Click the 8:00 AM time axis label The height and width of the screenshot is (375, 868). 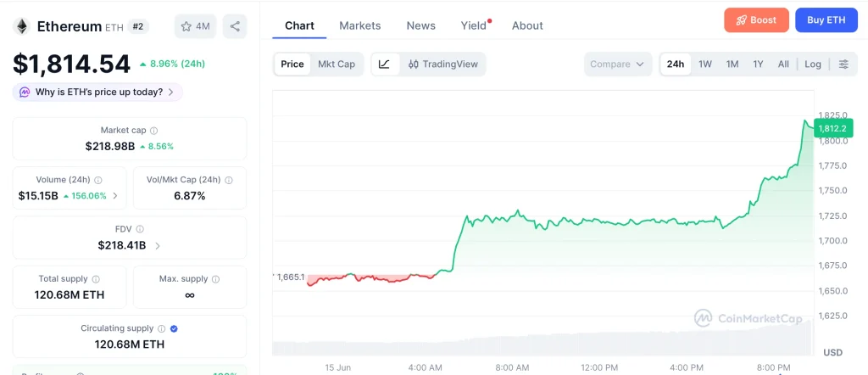(513, 367)
